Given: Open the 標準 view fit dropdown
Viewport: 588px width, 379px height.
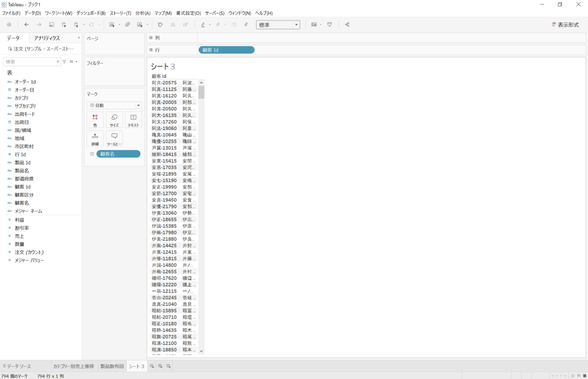Looking at the screenshot, I should [278, 24].
